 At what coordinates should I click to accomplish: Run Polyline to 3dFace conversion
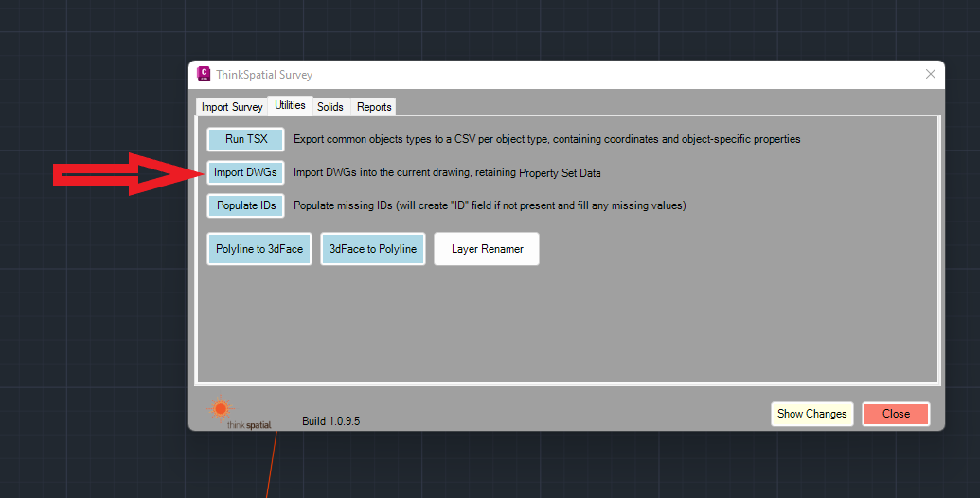coord(259,249)
